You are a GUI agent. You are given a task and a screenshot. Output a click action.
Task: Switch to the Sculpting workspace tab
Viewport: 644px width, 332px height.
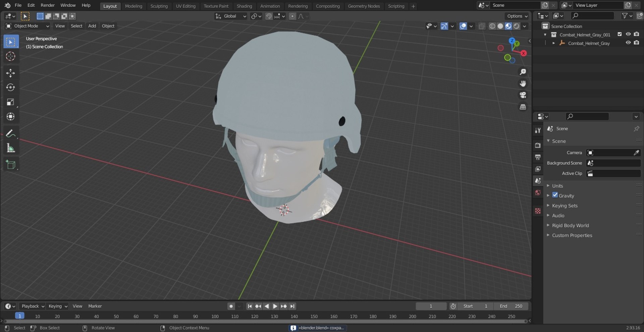click(x=159, y=6)
